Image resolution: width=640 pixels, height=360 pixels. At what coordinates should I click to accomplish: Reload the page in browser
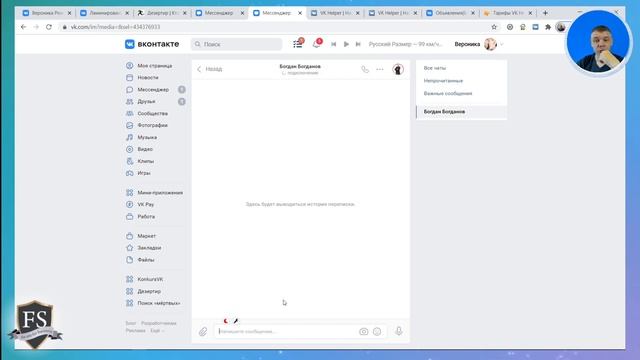point(49,27)
